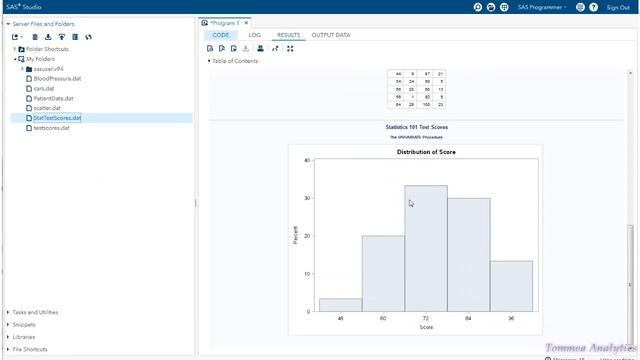Collapse the Server Files and Folders section
640x360 pixels.
(8, 24)
